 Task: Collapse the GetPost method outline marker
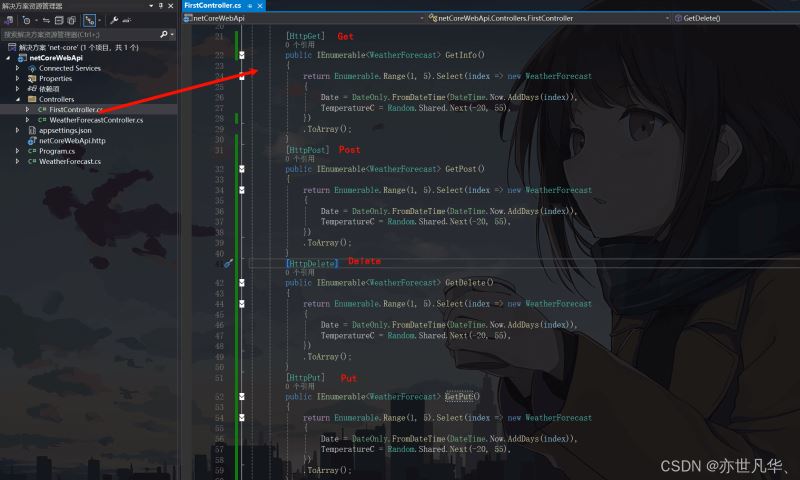point(242,169)
